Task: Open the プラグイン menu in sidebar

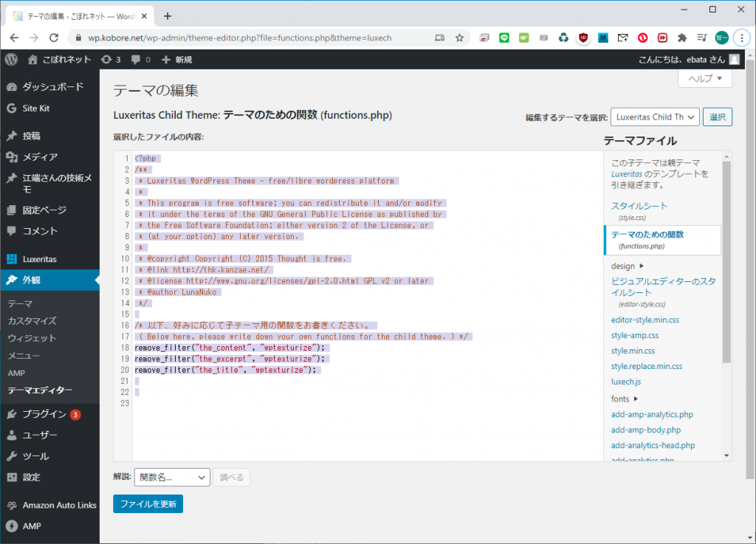Action: (x=44, y=414)
